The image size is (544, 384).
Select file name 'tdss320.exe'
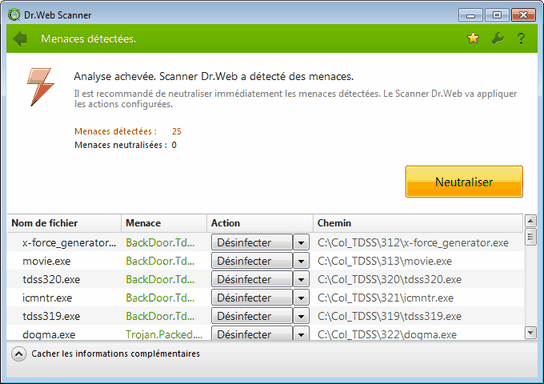pyautogui.click(x=51, y=280)
